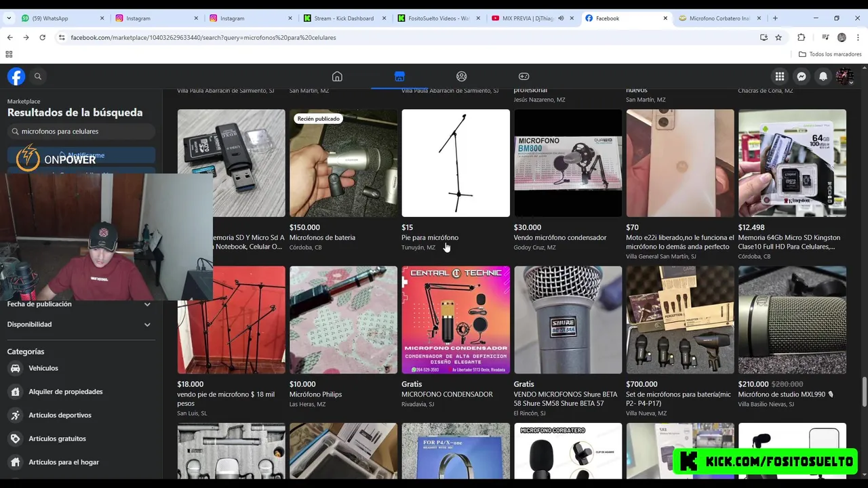Click the $150.000 price text
The image size is (868, 488).
[x=304, y=228]
